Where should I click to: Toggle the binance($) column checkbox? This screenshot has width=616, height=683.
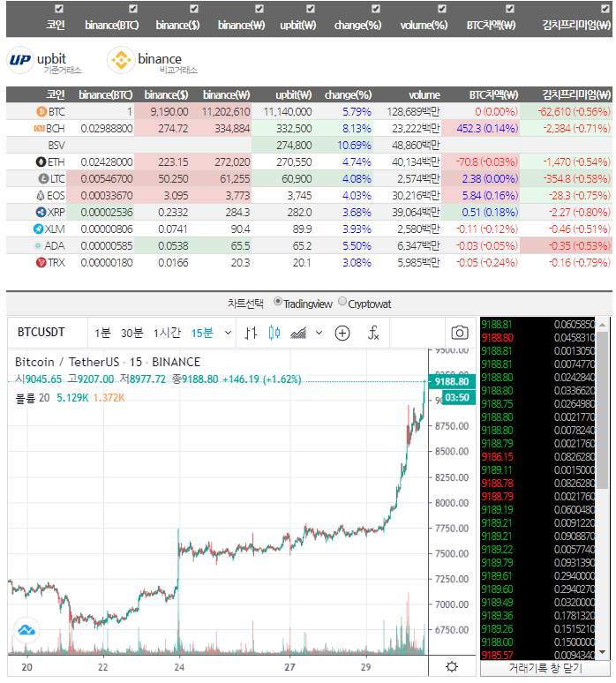pos(194,9)
